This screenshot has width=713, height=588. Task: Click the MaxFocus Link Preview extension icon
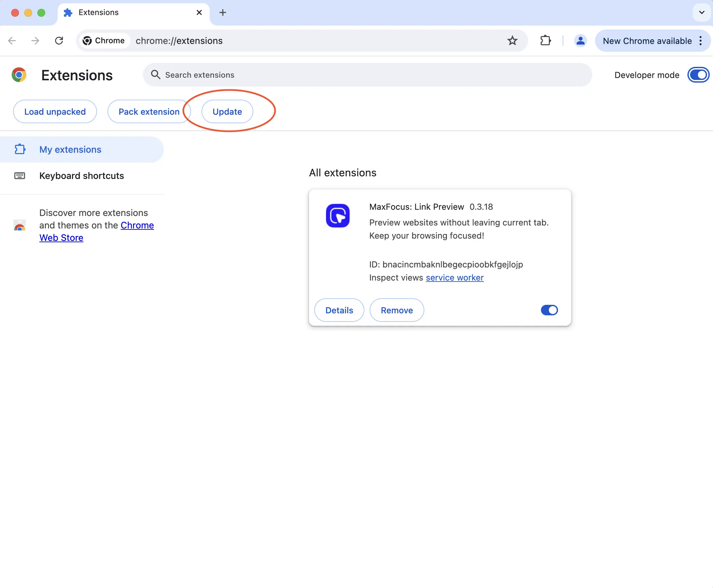point(337,216)
